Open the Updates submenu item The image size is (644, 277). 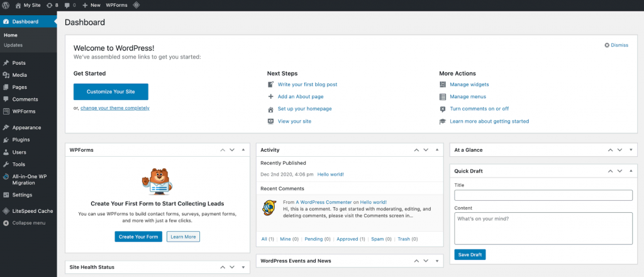click(13, 45)
